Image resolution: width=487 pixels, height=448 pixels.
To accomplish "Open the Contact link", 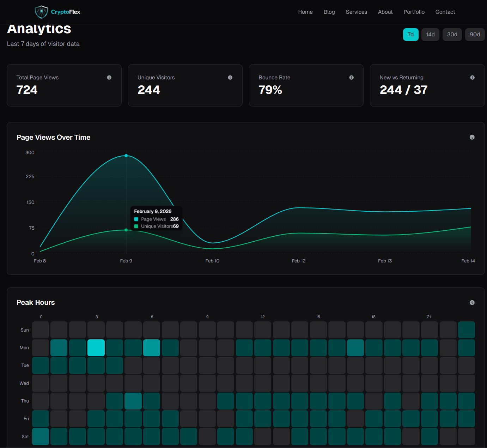I will pos(445,12).
